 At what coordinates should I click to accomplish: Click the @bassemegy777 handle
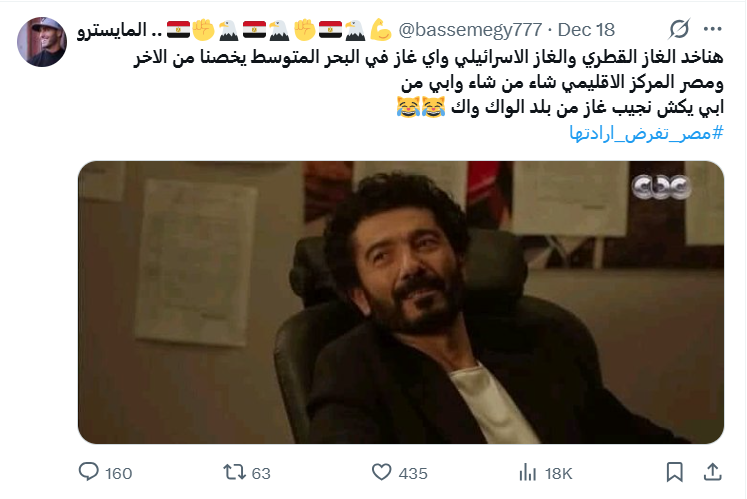pos(470,30)
